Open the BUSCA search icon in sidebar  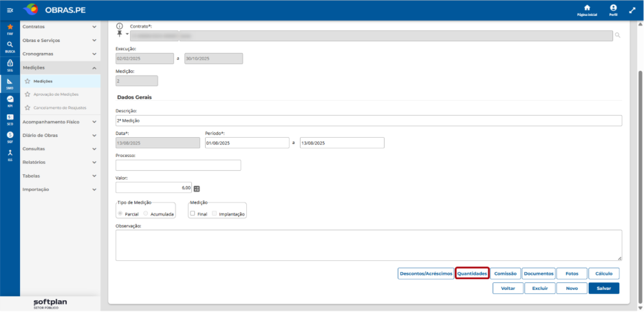pos(10,45)
